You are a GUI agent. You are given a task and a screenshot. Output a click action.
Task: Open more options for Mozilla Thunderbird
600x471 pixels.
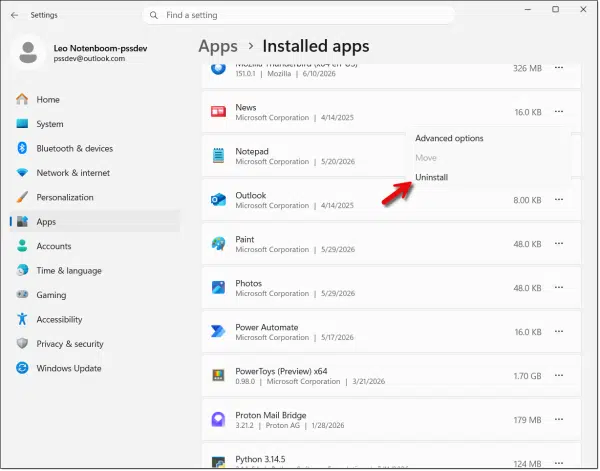click(x=559, y=68)
